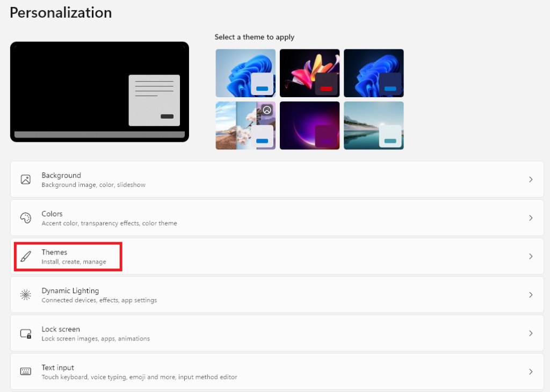Click the Themes paintbrush icon
This screenshot has height=392, width=550.
click(x=26, y=256)
